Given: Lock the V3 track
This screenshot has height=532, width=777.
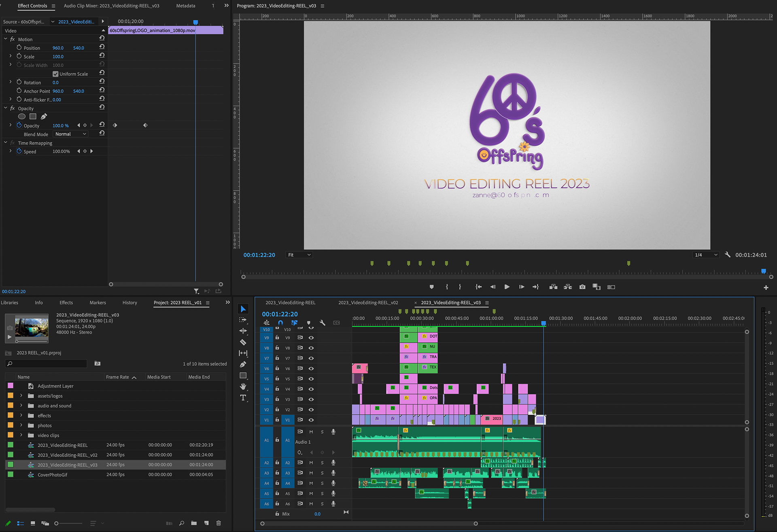Looking at the screenshot, I should coord(277,399).
